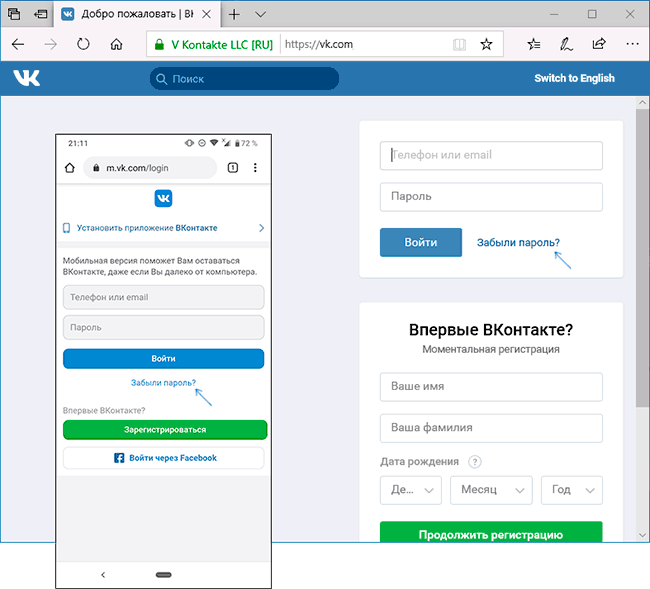Tap 'Войти через Facebook' button

pos(163,458)
